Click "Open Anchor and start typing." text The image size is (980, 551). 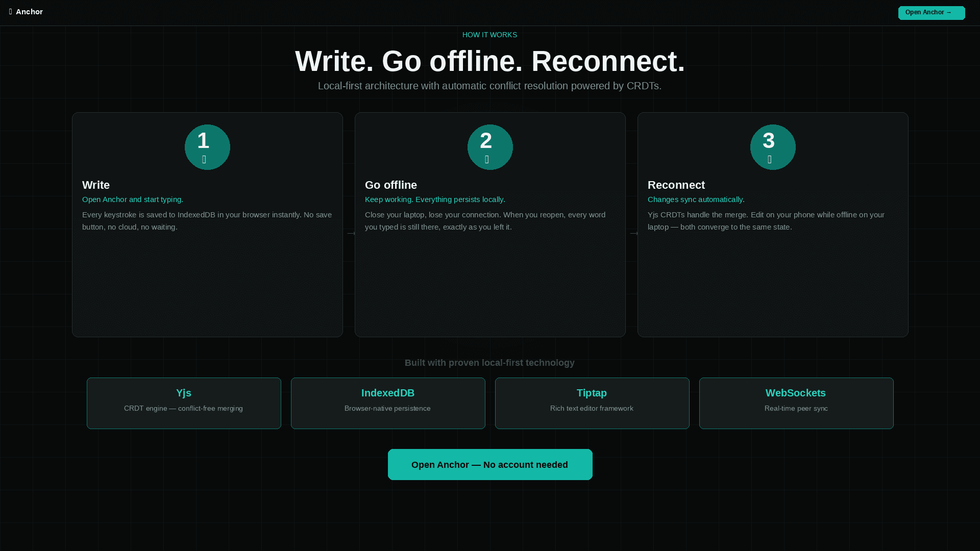(133, 199)
